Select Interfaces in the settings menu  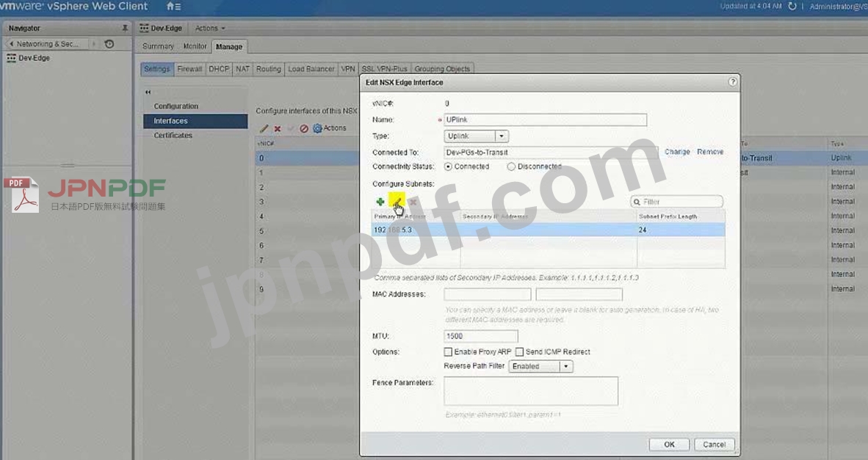(195, 121)
